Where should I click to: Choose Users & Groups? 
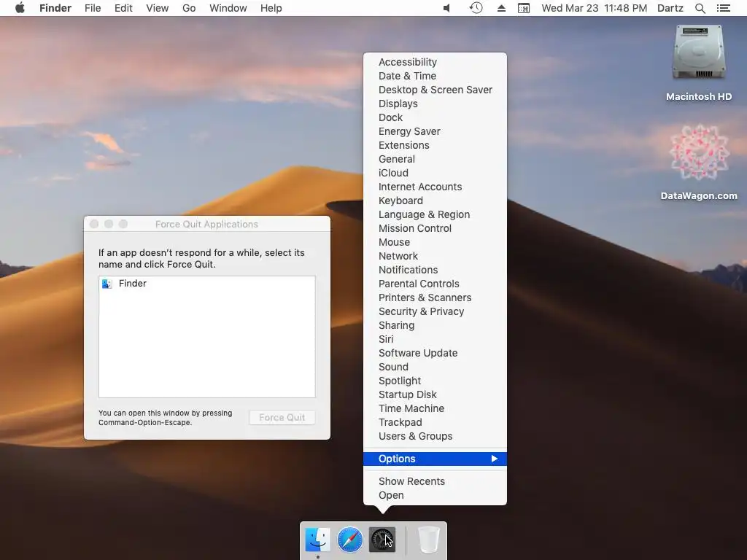point(435,436)
